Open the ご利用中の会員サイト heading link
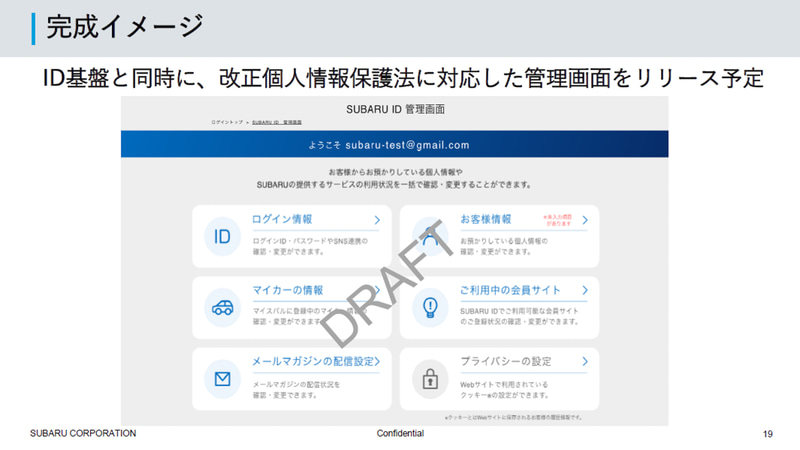This screenshot has width=800, height=450. (x=510, y=290)
